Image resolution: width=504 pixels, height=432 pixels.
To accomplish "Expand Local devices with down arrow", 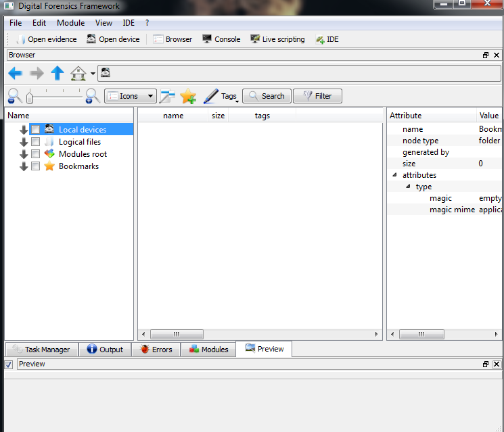I will click(24, 130).
